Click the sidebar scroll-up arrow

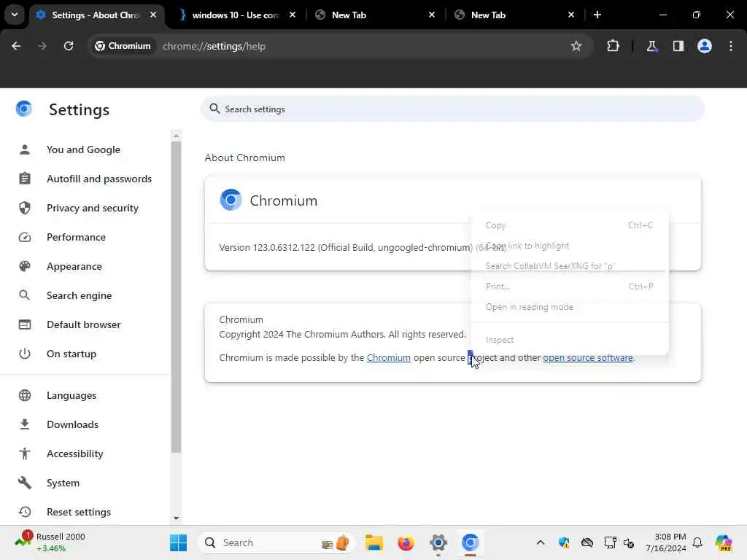[176, 136]
